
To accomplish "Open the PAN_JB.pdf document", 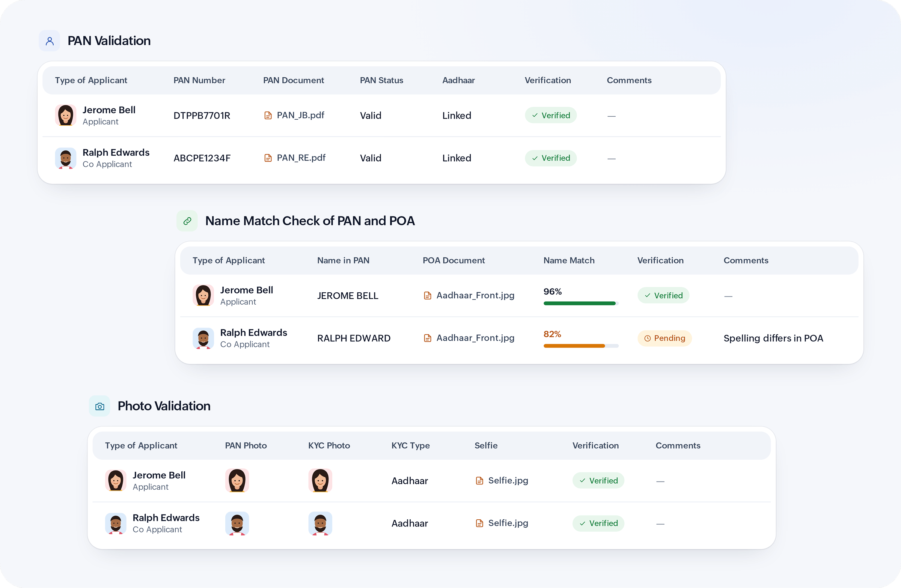I will pyautogui.click(x=294, y=116).
